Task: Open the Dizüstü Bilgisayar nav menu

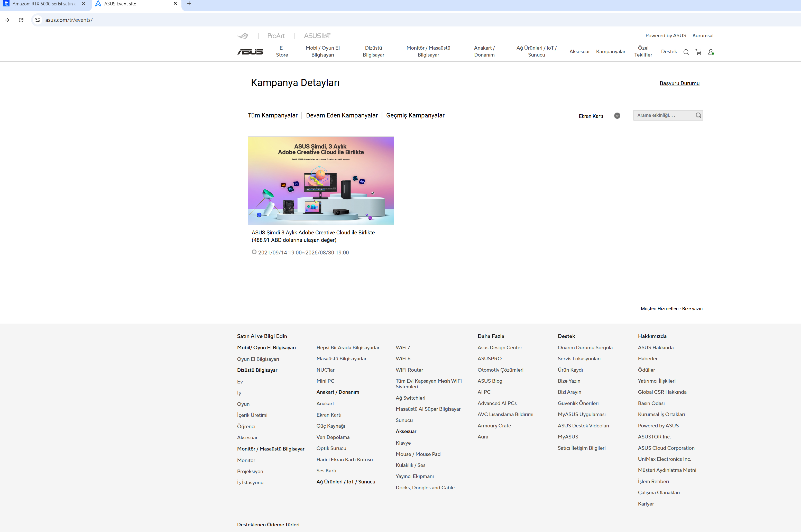Action: pyautogui.click(x=373, y=52)
